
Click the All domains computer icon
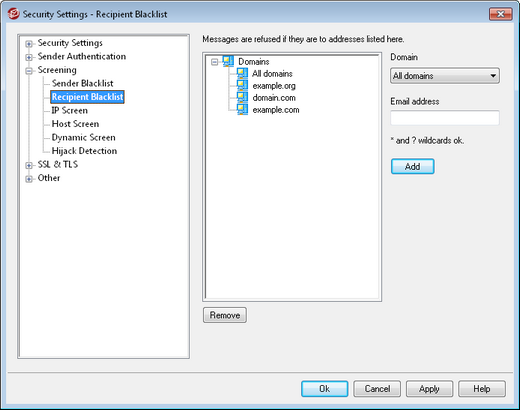tap(242, 73)
